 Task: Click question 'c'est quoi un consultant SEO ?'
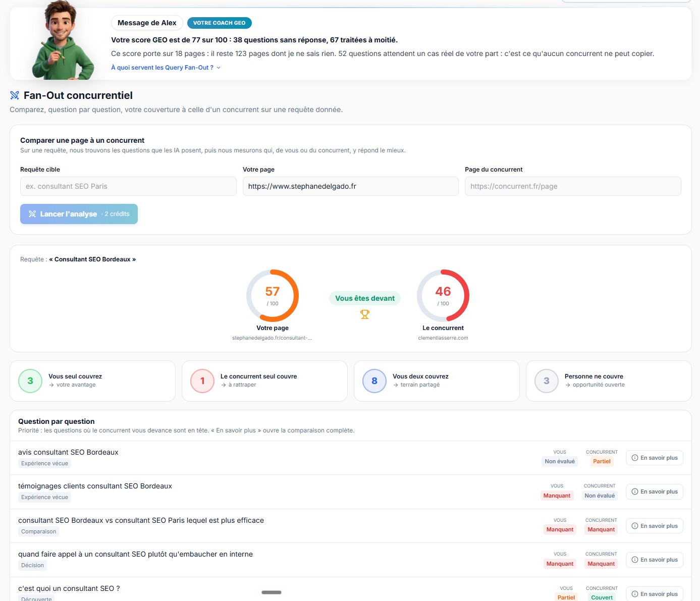tap(69, 588)
